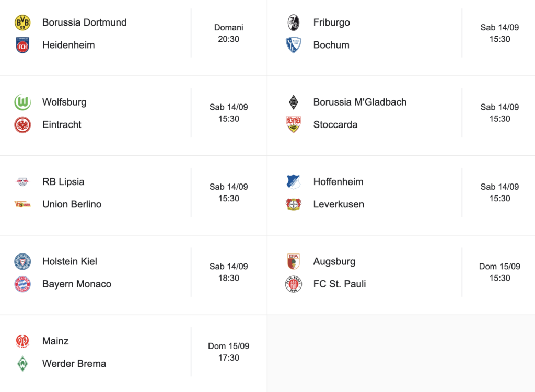Open match time Domani 20:30

pyautogui.click(x=229, y=33)
